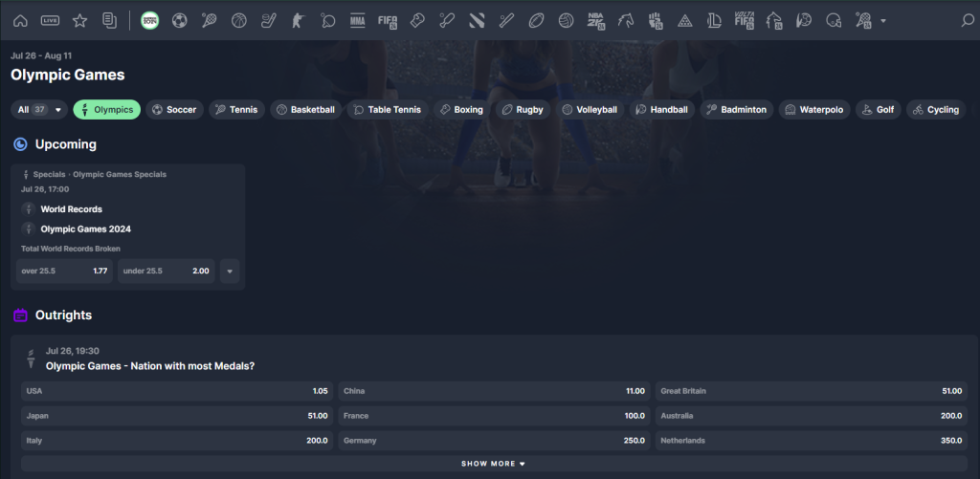
Task: Bet on under 25.5 at 2.00
Action: click(x=167, y=271)
